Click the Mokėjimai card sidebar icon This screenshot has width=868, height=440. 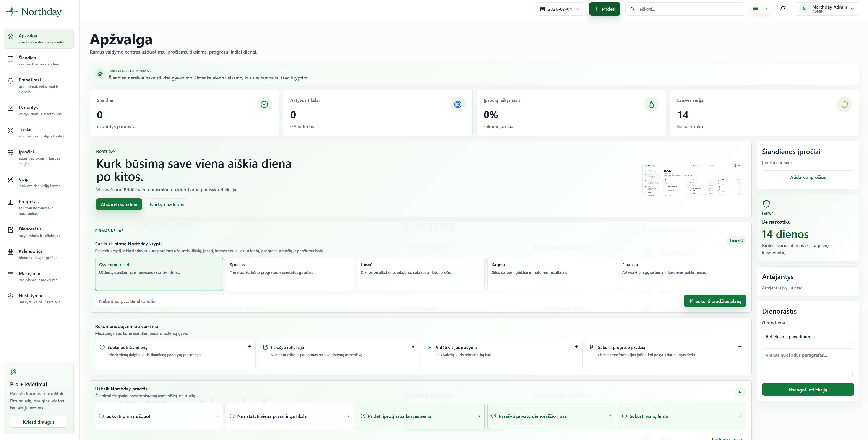click(10, 274)
